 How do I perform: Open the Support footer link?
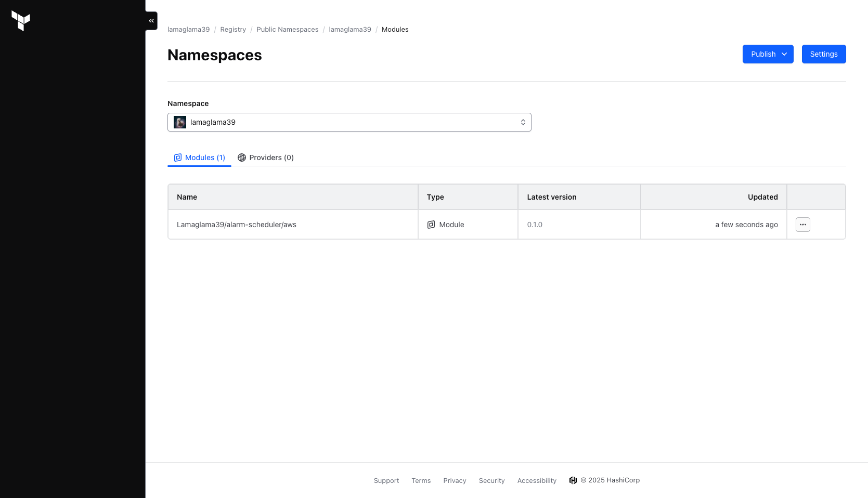click(386, 481)
